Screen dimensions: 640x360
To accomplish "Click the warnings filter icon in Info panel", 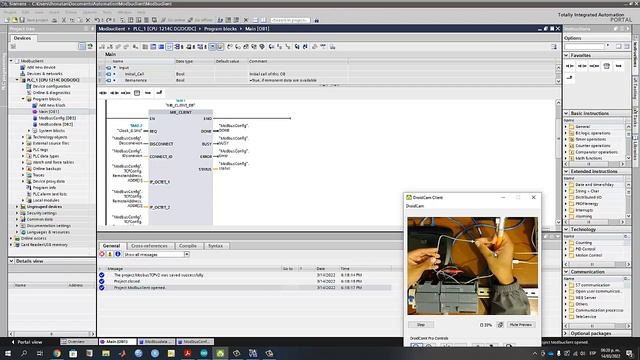I will pyautogui.click(x=110, y=254).
